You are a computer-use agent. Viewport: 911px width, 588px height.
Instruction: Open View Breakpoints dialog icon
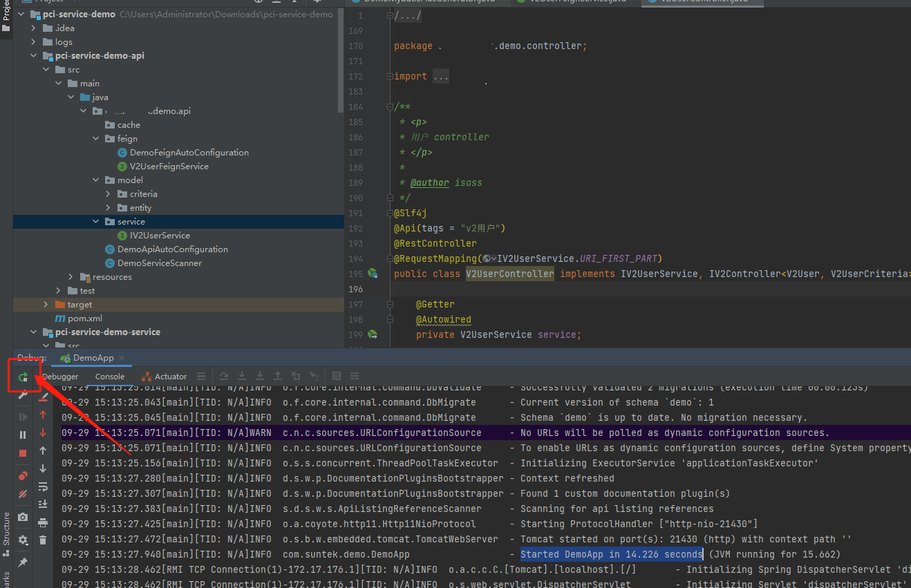[x=23, y=475]
